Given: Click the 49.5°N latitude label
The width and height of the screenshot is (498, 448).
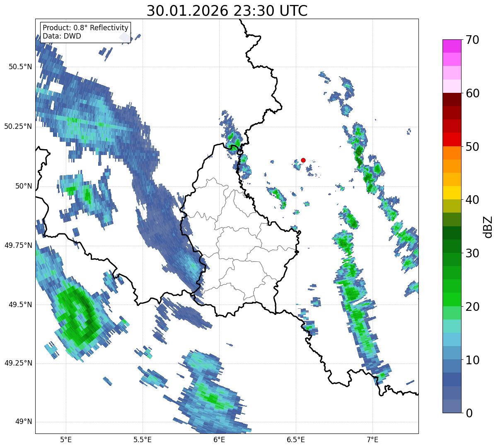Looking at the screenshot, I should tap(20, 305).
